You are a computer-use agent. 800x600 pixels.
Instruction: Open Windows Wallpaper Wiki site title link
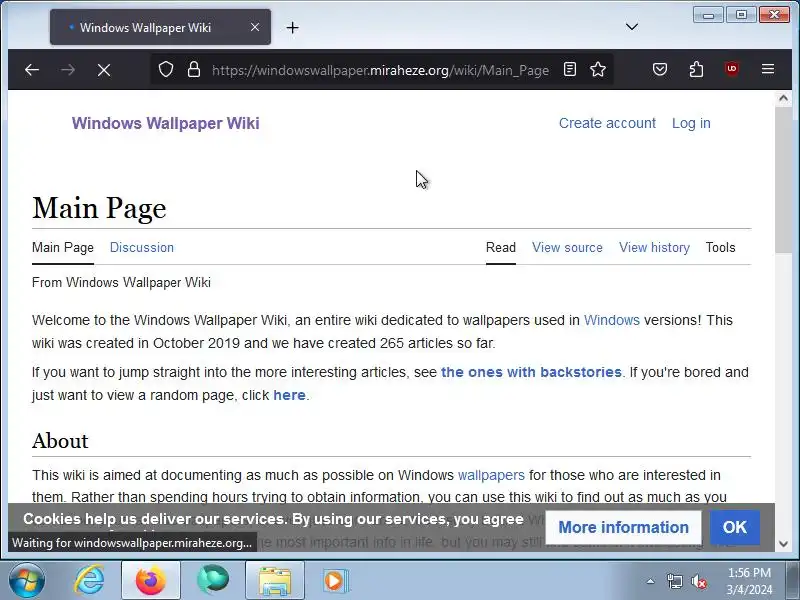pos(165,123)
